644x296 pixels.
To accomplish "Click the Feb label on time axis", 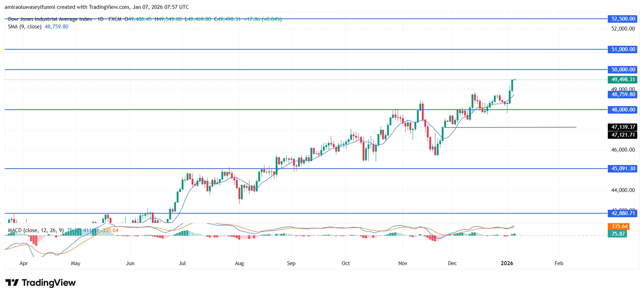I will tap(559, 263).
